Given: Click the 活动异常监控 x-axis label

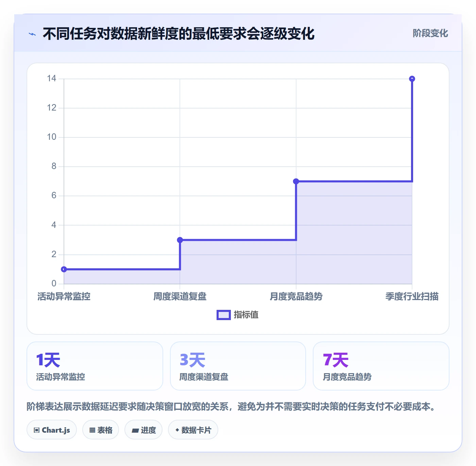Looking at the screenshot, I should 64,297.
